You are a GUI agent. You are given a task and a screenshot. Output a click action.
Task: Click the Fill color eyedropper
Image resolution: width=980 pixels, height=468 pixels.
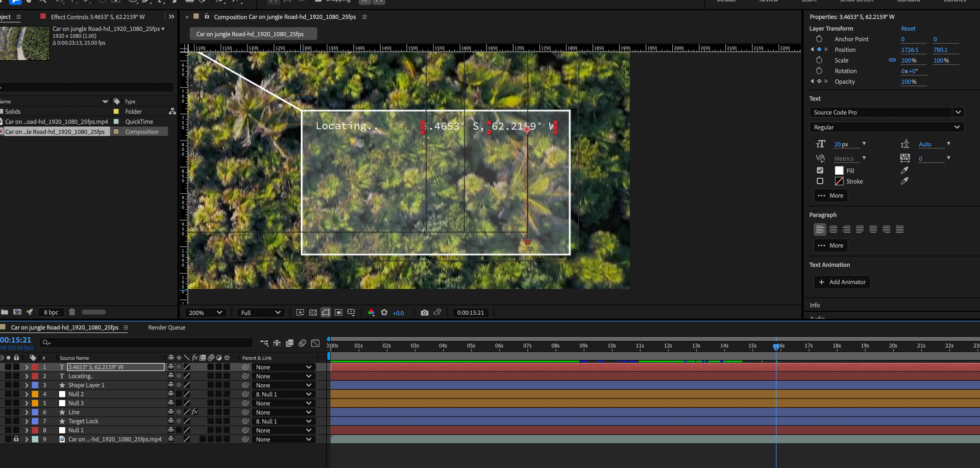905,170
